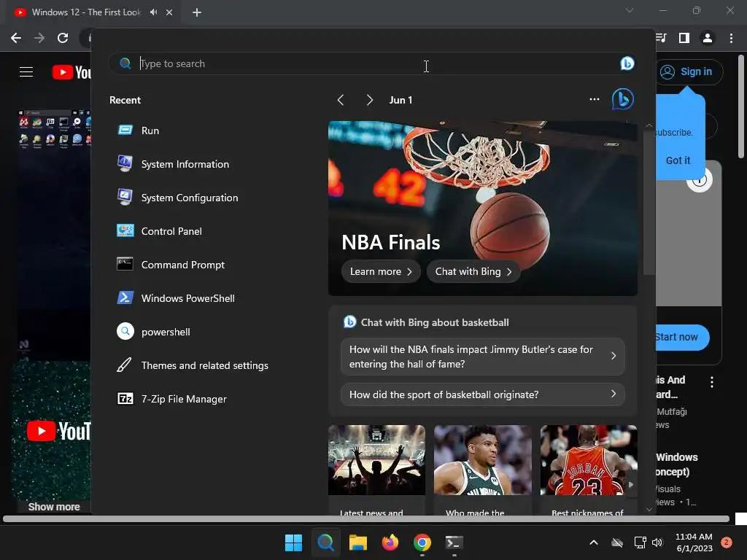Image resolution: width=747 pixels, height=560 pixels.
Task: Click the taskbar Search icon
Action: (x=326, y=542)
